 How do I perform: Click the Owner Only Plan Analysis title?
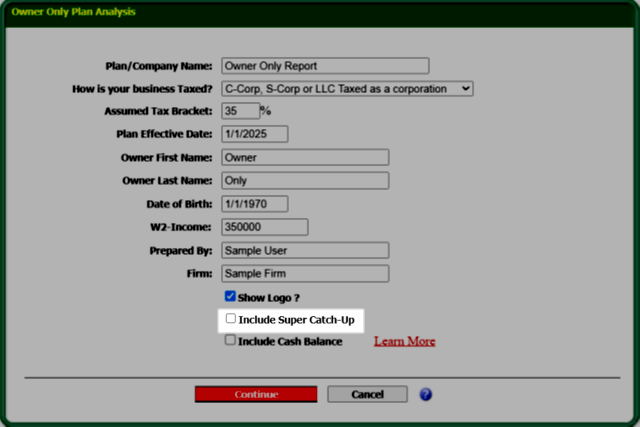pos(73,12)
